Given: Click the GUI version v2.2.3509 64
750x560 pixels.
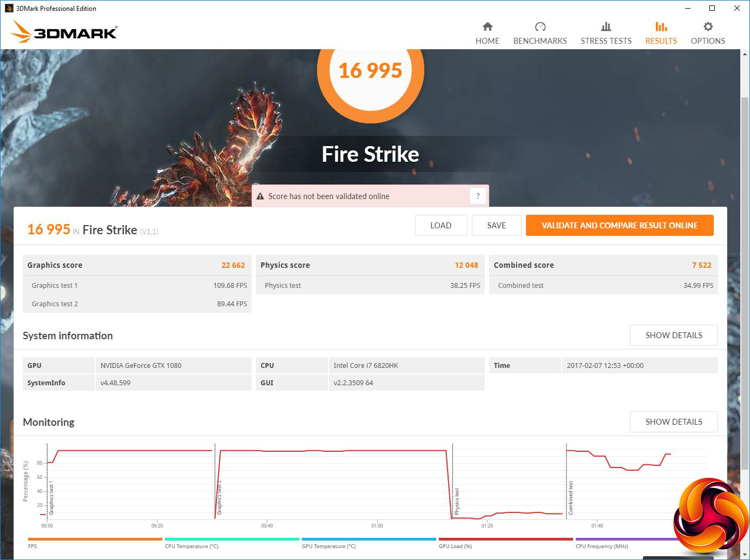Looking at the screenshot, I should (x=353, y=383).
